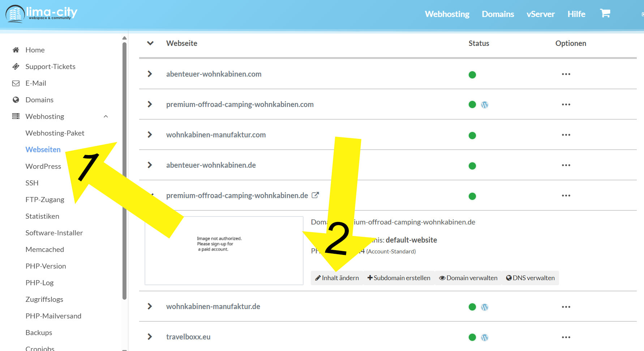Open three-dots menu for wohnkabinen-manufaktur.com
Image resolution: width=644 pixels, height=351 pixels.
(566, 135)
